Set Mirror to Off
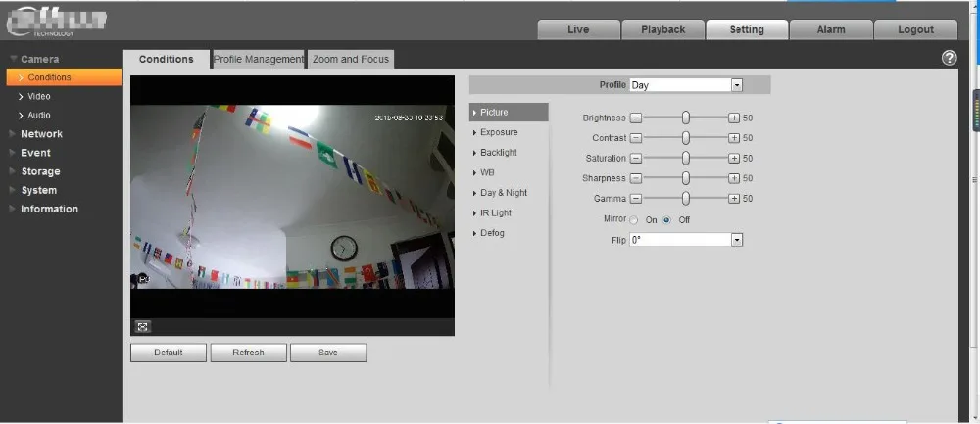Image resolution: width=980 pixels, height=424 pixels. pos(666,219)
